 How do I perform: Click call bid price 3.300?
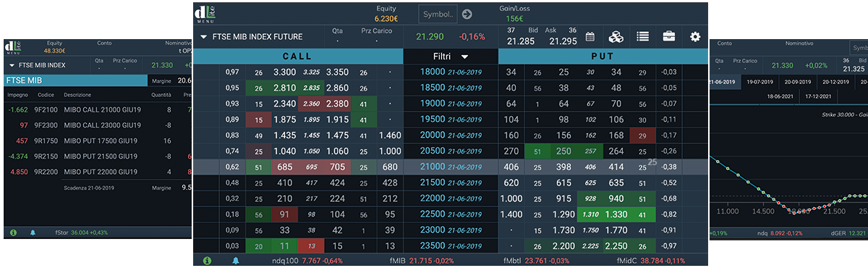pyautogui.click(x=284, y=72)
